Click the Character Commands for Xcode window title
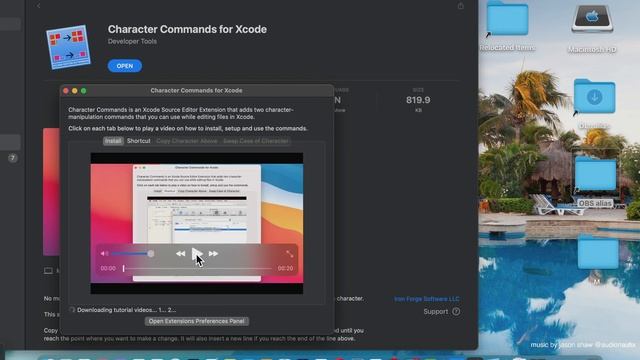 (196, 91)
